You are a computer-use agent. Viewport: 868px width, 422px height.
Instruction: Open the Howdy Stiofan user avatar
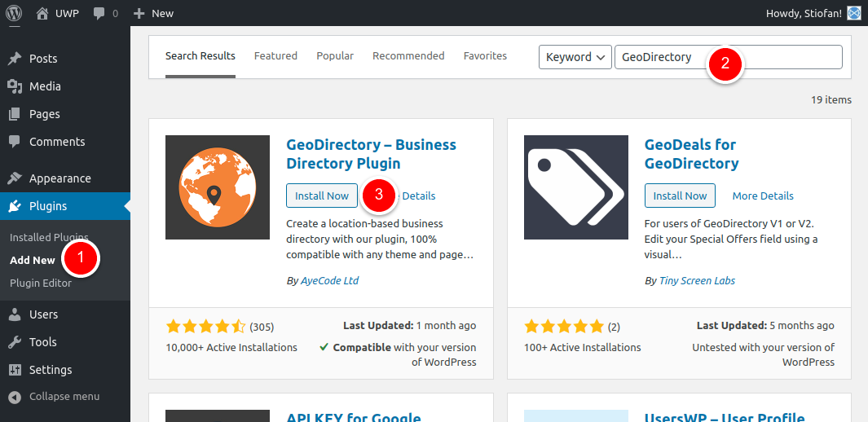point(853,13)
